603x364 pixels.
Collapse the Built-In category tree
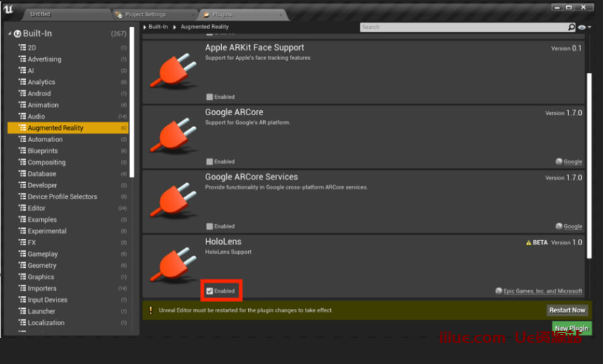[x=10, y=34]
